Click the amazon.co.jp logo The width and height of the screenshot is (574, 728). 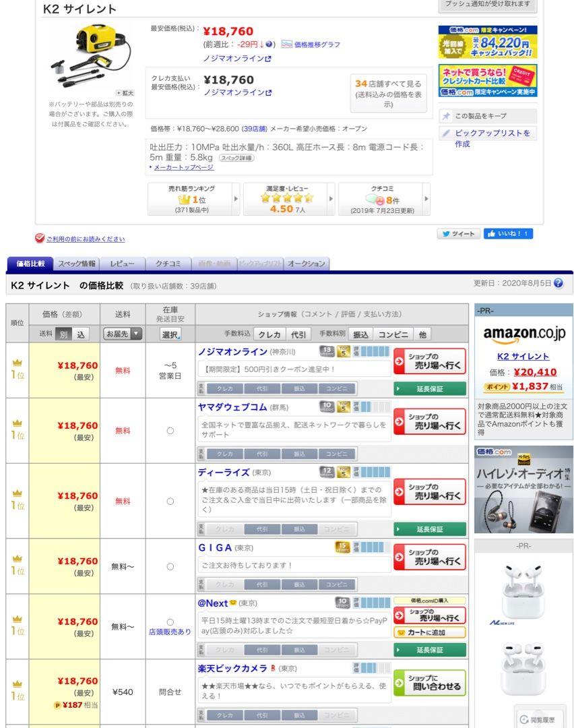524,334
